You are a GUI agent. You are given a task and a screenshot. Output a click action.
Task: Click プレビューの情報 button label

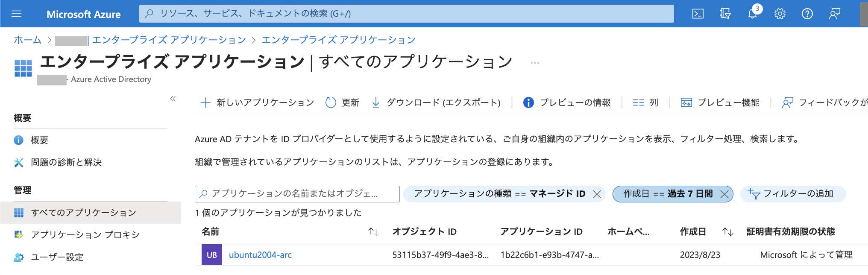point(575,102)
